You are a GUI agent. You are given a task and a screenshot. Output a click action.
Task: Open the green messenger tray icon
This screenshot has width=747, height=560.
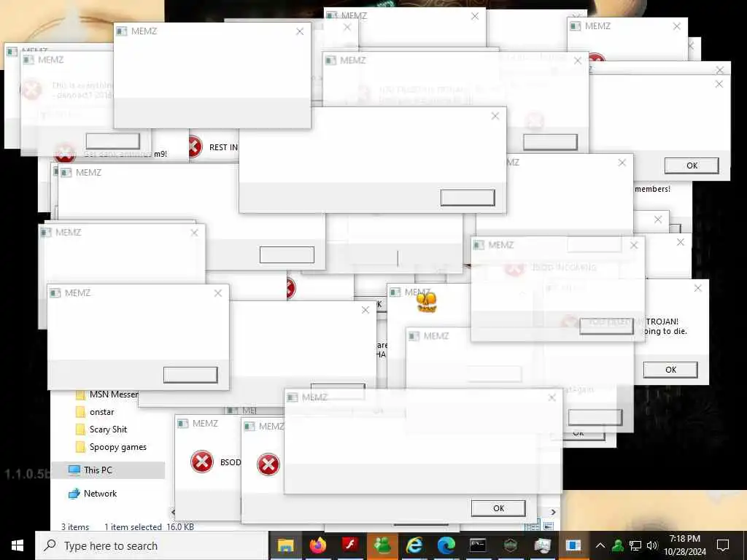click(x=618, y=545)
